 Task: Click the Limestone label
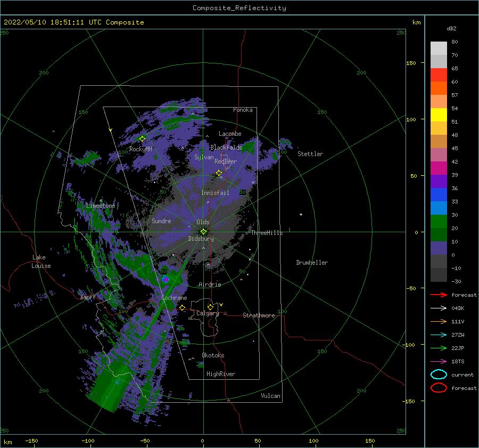[x=101, y=206]
